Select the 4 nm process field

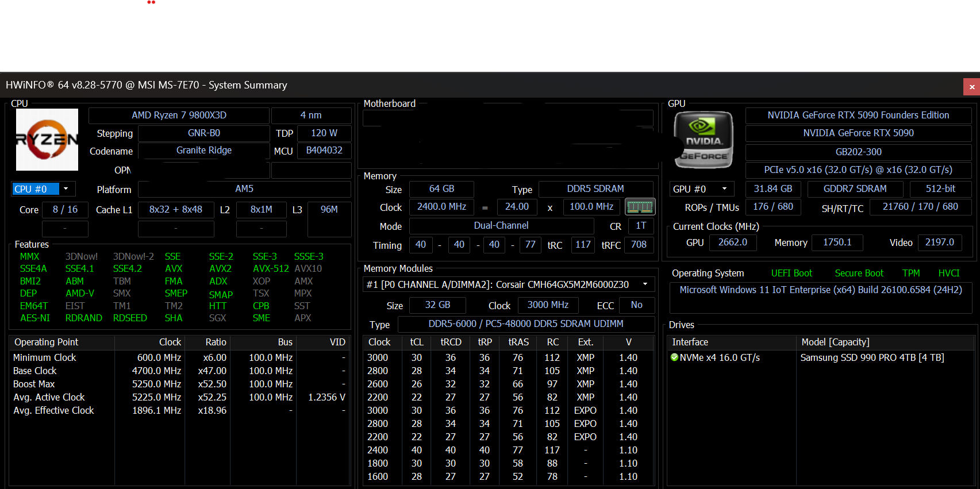(311, 115)
